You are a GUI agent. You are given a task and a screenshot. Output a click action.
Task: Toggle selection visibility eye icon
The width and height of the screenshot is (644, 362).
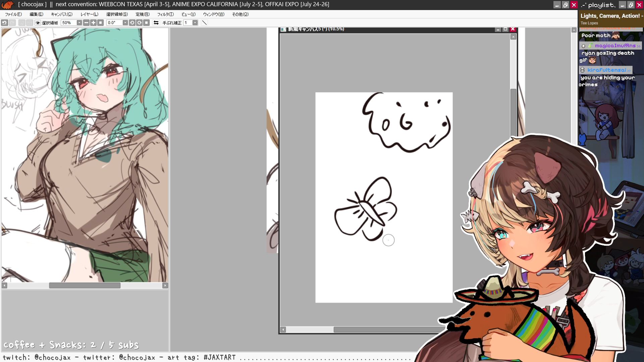coord(38,23)
